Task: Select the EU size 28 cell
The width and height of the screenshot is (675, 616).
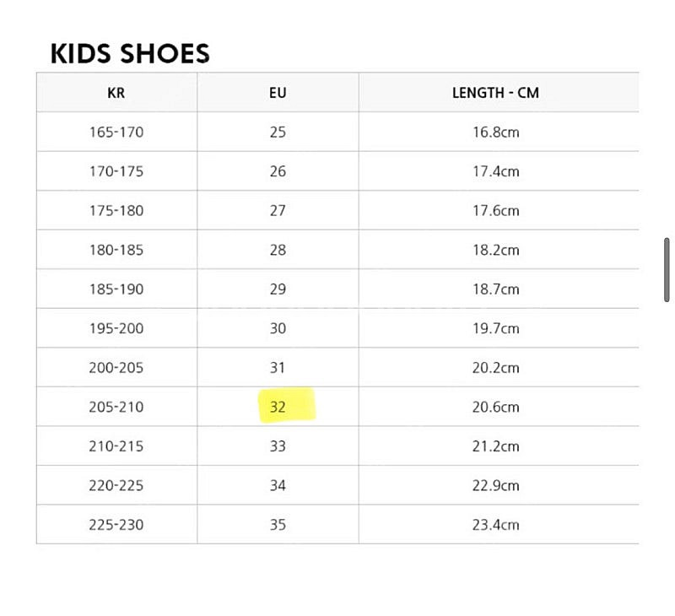Action: (278, 250)
